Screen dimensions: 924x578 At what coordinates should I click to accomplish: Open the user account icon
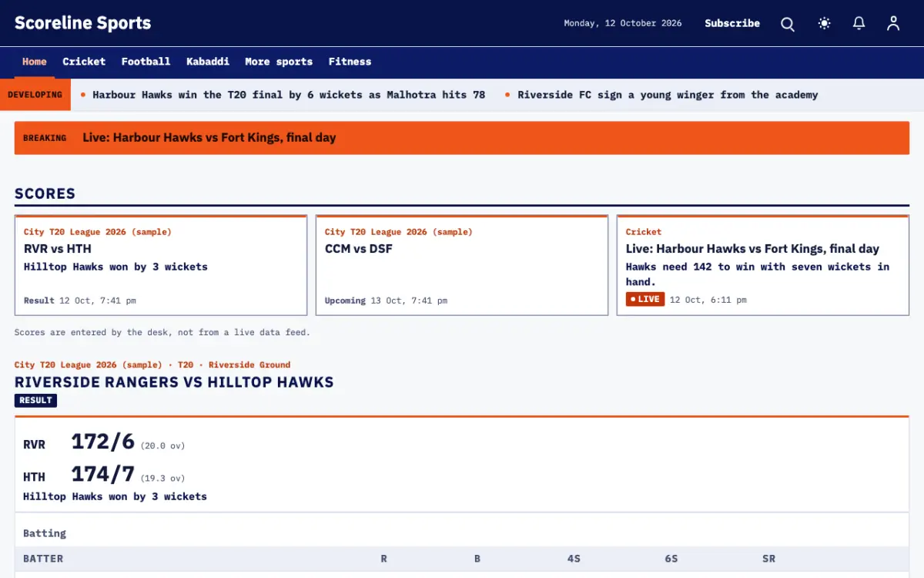pos(893,24)
